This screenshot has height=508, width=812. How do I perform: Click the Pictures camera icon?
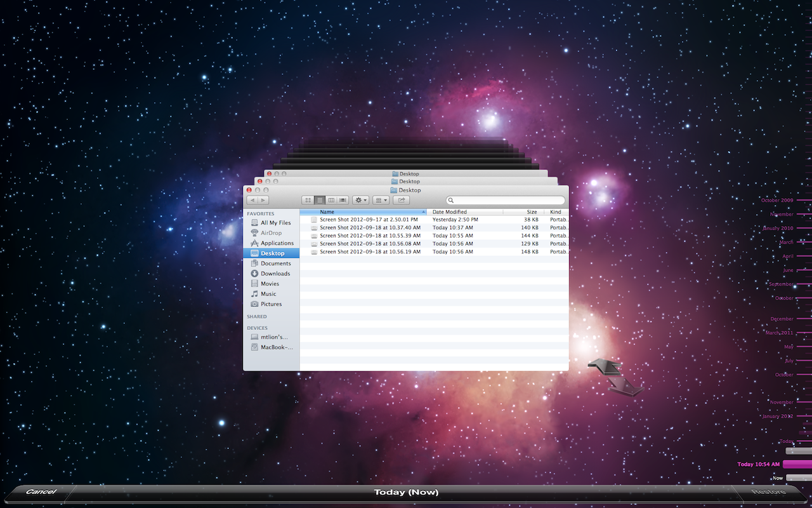[x=254, y=304]
